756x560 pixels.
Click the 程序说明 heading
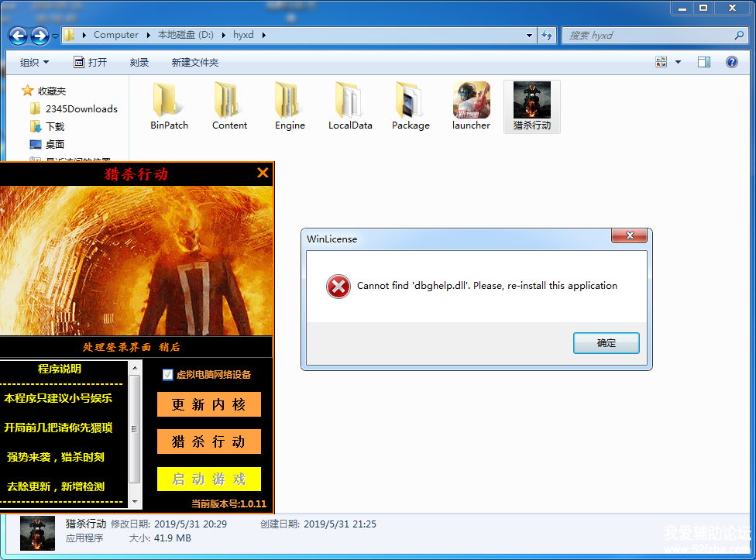click(x=60, y=369)
